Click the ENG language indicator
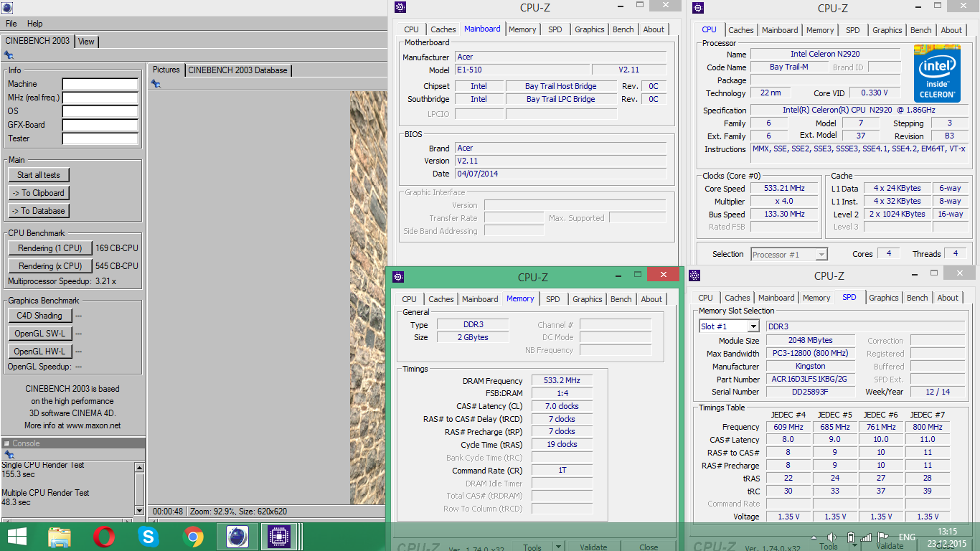The width and height of the screenshot is (980, 551). (907, 537)
